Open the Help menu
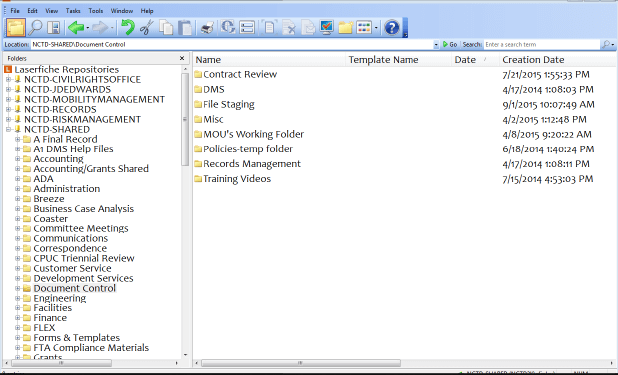This screenshot has width=618, height=375. tap(147, 11)
